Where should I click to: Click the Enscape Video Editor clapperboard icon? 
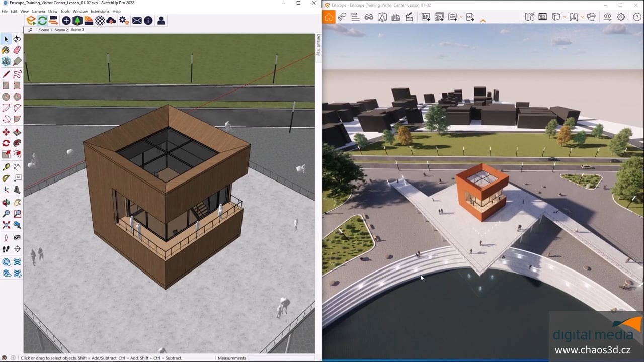[409, 17]
